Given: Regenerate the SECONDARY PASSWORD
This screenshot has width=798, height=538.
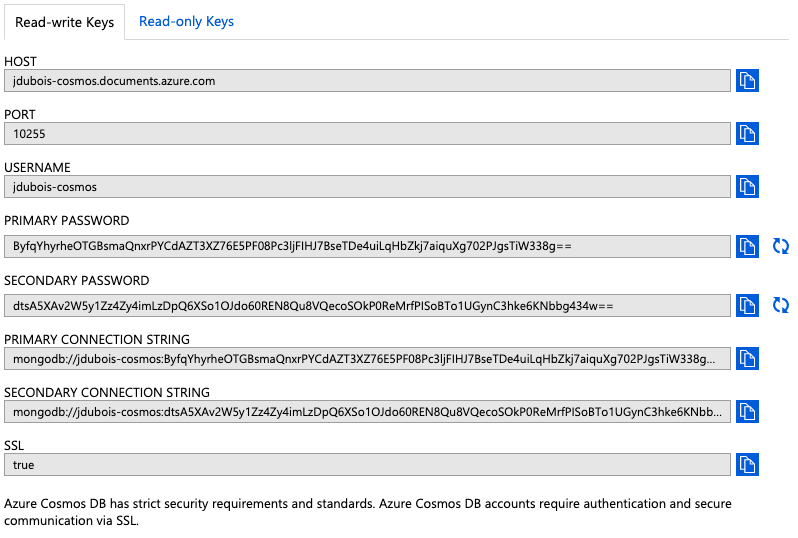Looking at the screenshot, I should tap(781, 305).
